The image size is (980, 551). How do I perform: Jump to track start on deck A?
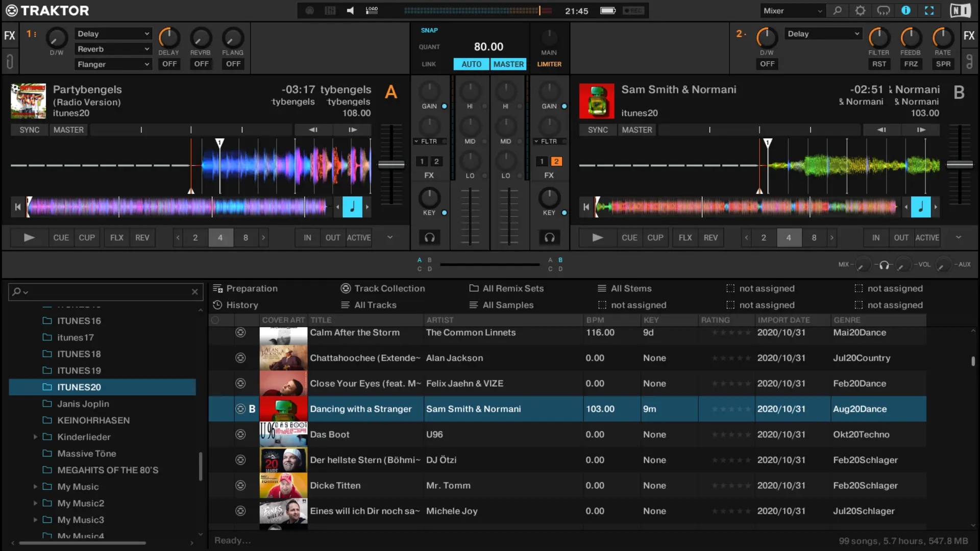click(x=18, y=207)
